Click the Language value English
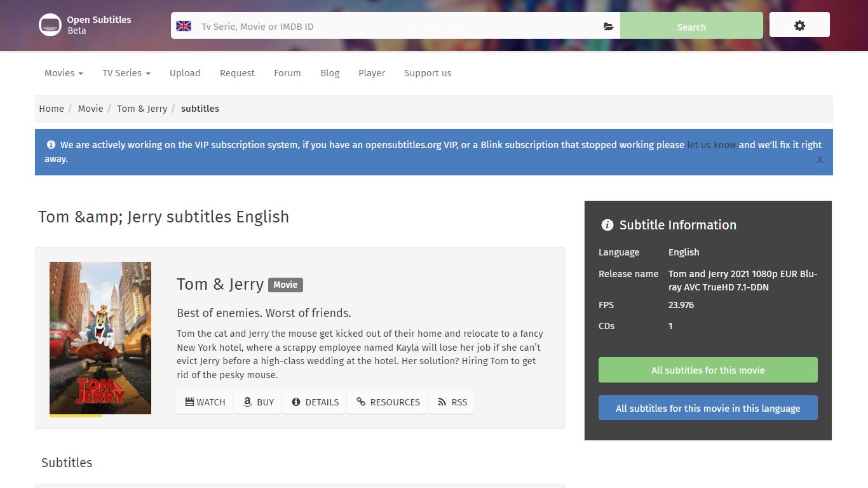The height and width of the screenshot is (488, 868). click(x=684, y=252)
